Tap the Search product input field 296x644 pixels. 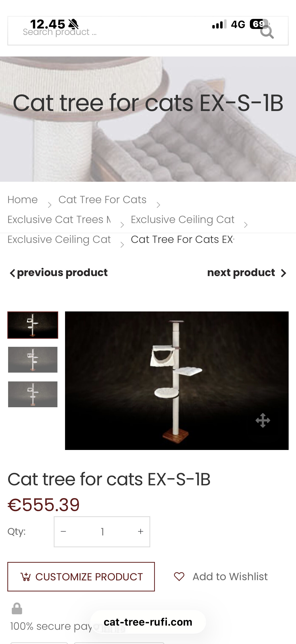pyautogui.click(x=125, y=31)
